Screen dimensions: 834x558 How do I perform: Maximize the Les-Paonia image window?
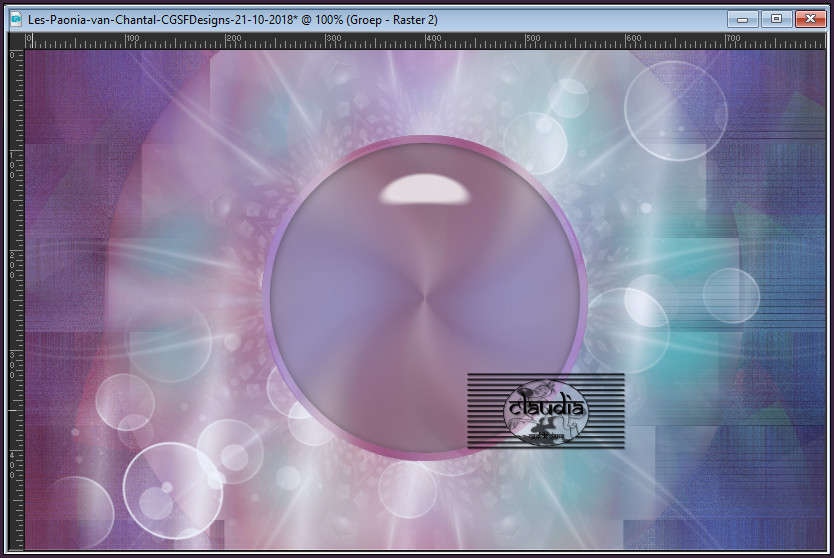point(777,19)
